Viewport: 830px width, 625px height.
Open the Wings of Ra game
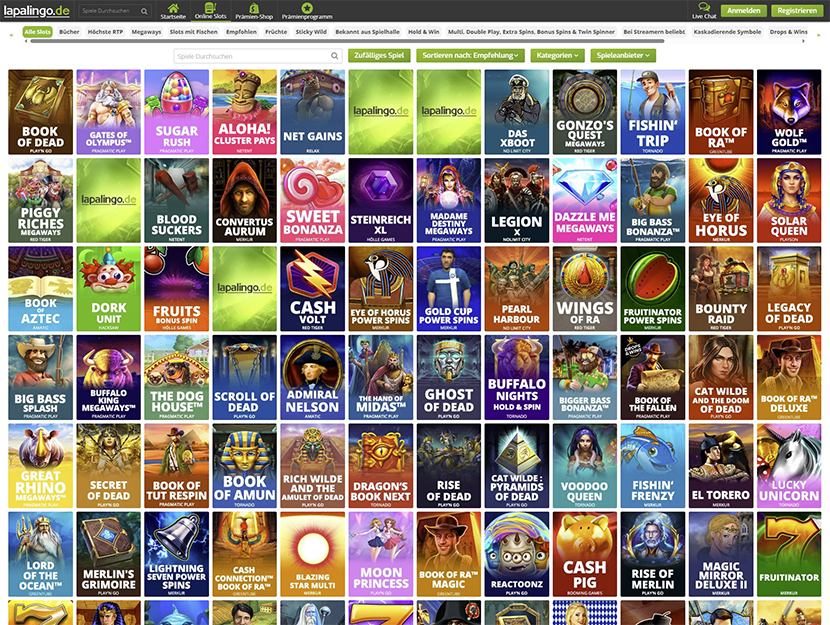click(585, 288)
